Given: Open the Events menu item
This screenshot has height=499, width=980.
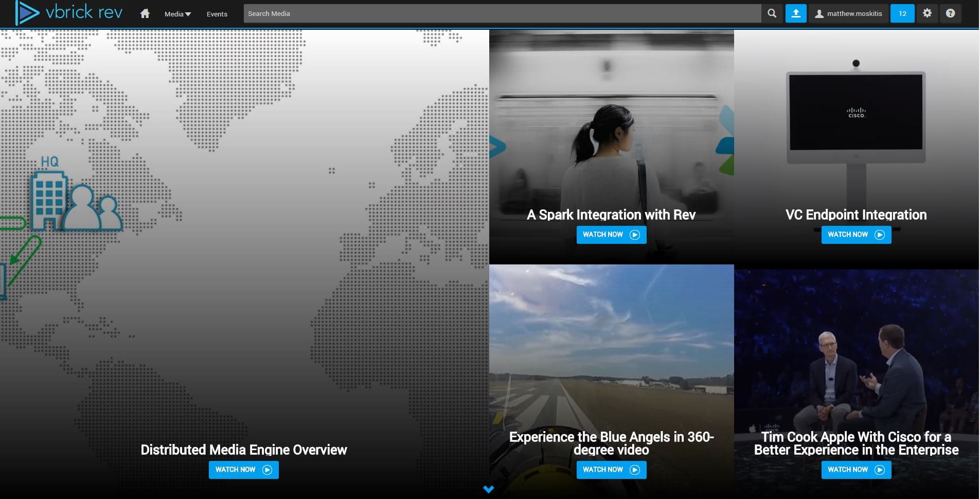Looking at the screenshot, I should click(x=217, y=14).
